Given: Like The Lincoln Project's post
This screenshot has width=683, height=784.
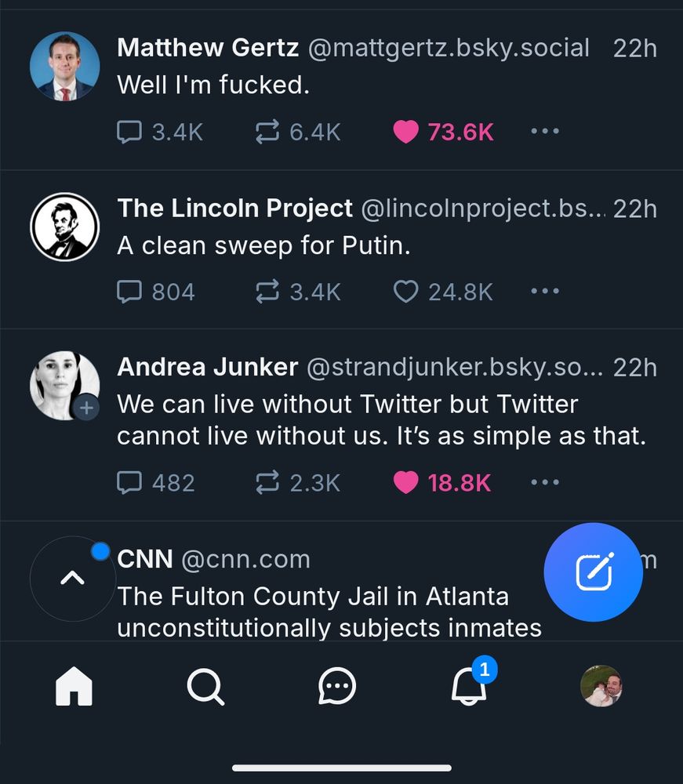Looking at the screenshot, I should [x=443, y=292].
